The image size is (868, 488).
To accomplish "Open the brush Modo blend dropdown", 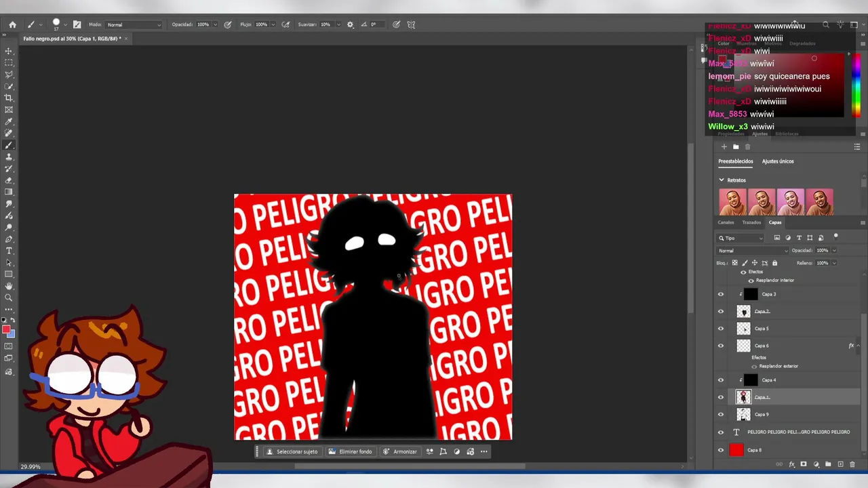I will coord(134,25).
